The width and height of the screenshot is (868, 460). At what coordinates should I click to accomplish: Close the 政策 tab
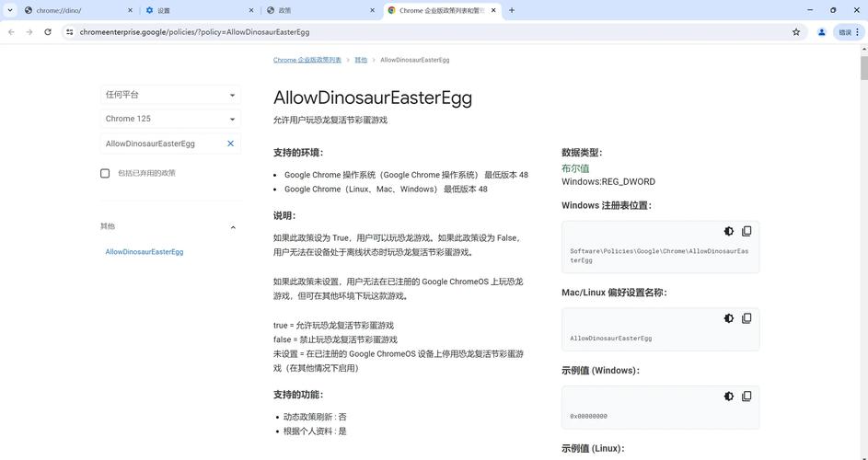coord(373,10)
